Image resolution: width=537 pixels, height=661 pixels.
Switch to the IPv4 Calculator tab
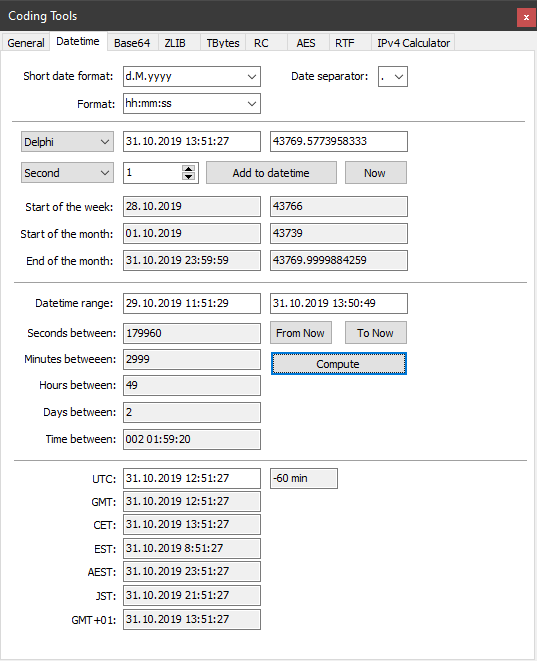coord(413,43)
